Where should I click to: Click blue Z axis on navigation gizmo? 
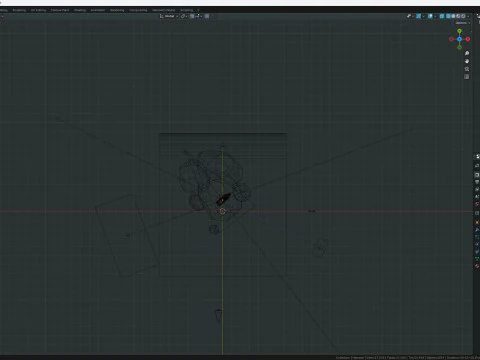(459, 39)
